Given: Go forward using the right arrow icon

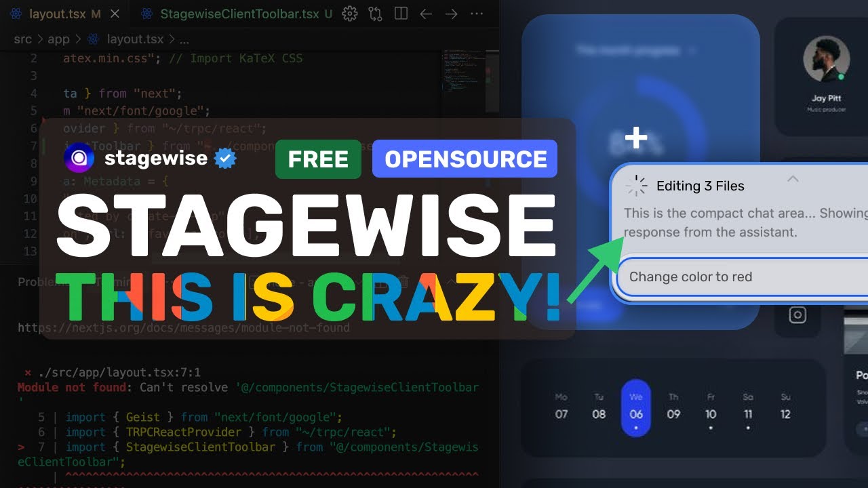Looking at the screenshot, I should pos(452,14).
